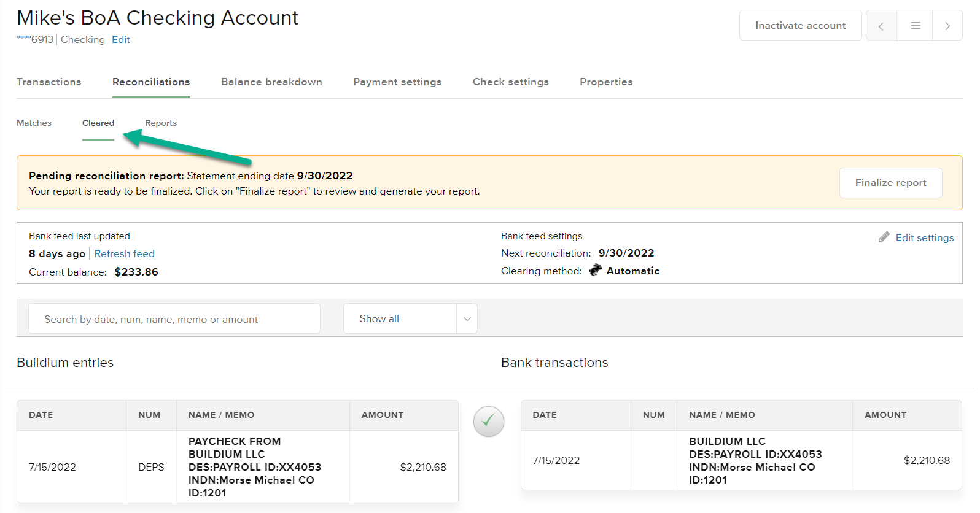Screen dimensions: 980x513
Task: Click the Finalize report button
Action: pyautogui.click(x=891, y=183)
